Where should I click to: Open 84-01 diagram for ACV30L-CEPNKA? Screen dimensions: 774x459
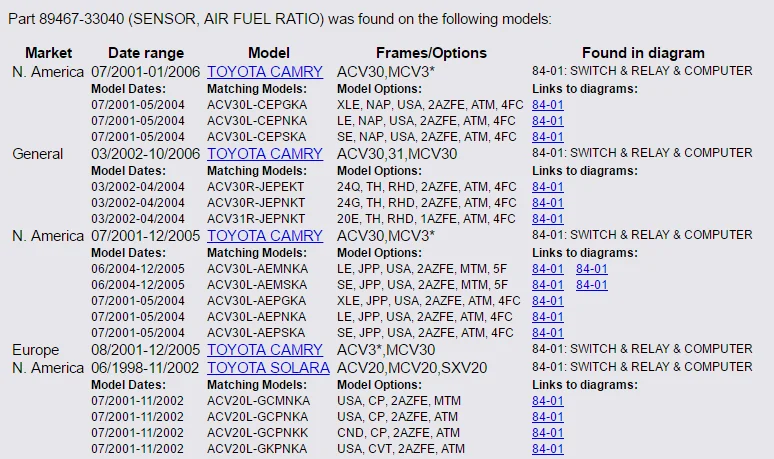click(547, 120)
